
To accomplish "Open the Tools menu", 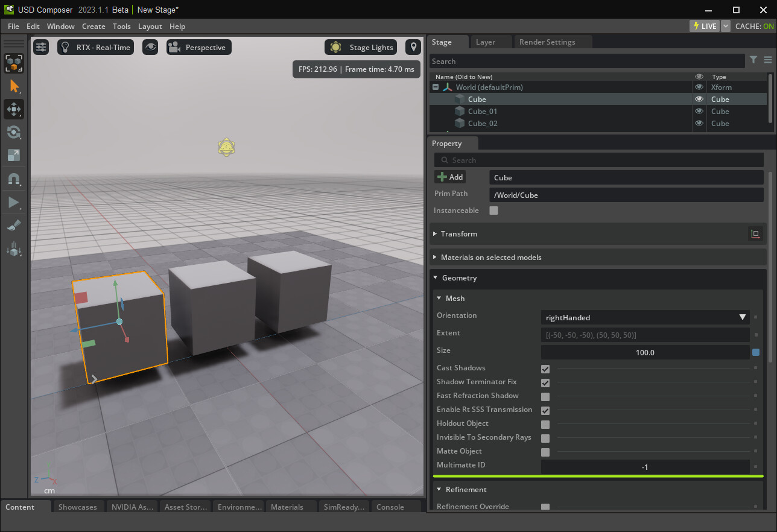I will [x=122, y=26].
